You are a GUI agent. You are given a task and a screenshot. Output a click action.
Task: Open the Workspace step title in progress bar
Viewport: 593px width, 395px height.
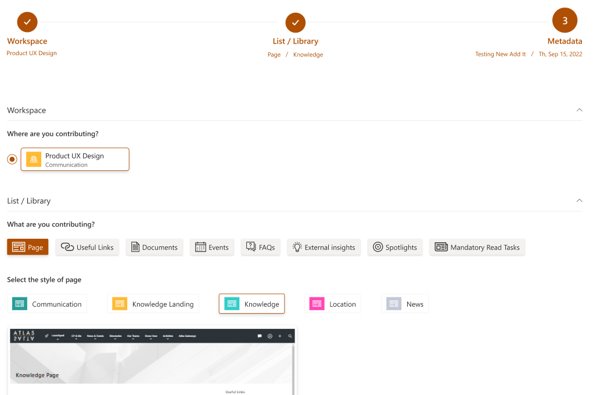point(27,41)
